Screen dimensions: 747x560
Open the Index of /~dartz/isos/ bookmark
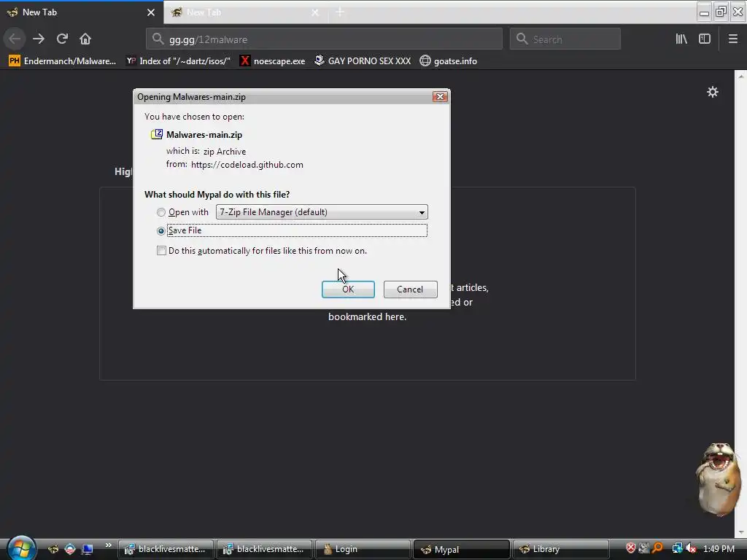[x=178, y=61]
